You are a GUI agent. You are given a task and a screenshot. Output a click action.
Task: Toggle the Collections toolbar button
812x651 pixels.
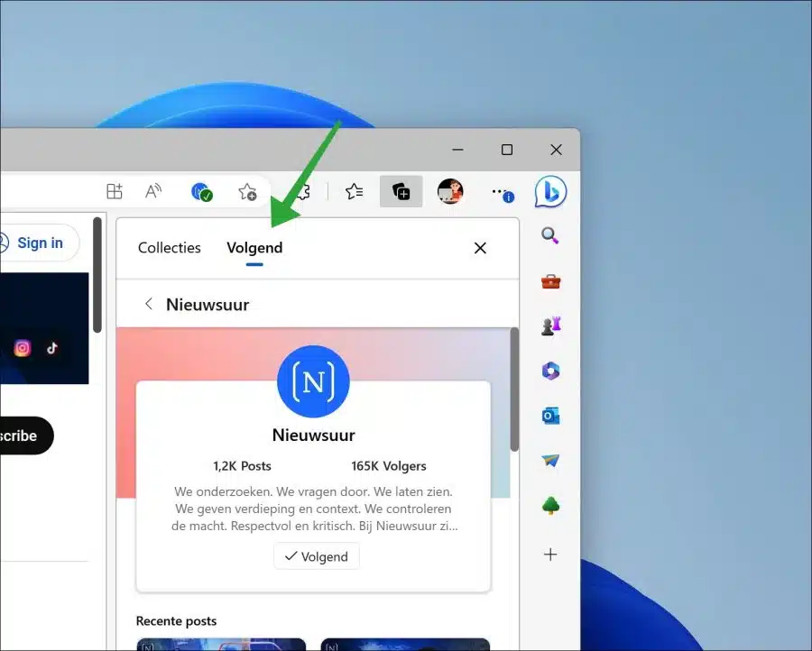coord(401,191)
